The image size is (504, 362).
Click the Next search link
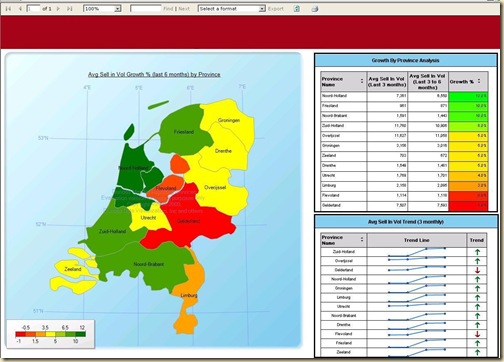184,9
